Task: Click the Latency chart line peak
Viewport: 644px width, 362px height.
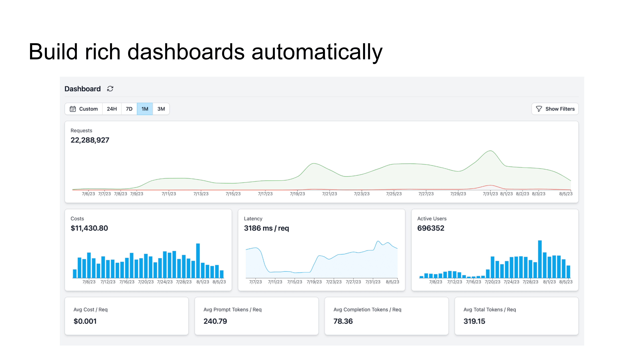Action: click(x=378, y=241)
